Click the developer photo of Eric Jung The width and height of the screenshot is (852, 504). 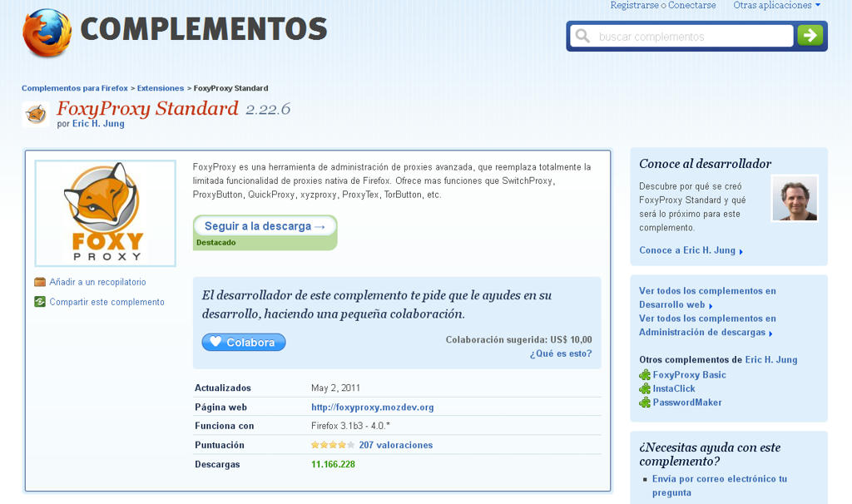(x=795, y=198)
